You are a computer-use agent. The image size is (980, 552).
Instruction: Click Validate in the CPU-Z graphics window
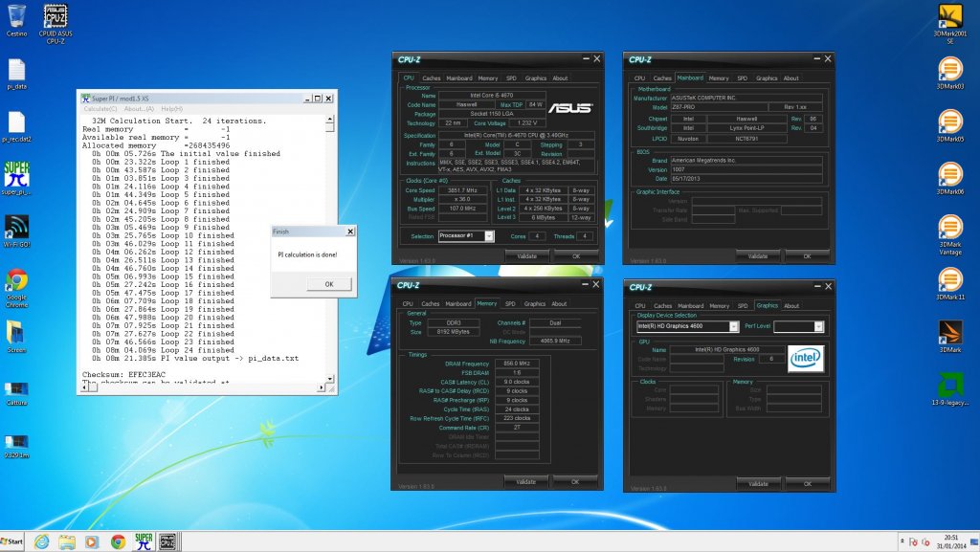[x=758, y=483]
